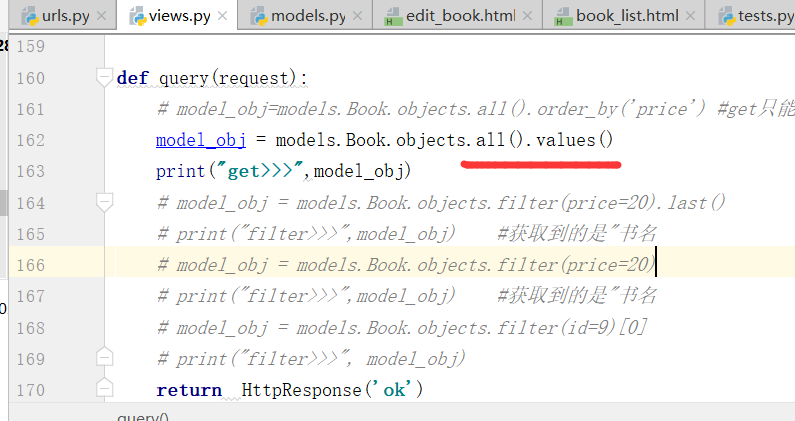Click line number 168 in the gutter

(x=30, y=328)
